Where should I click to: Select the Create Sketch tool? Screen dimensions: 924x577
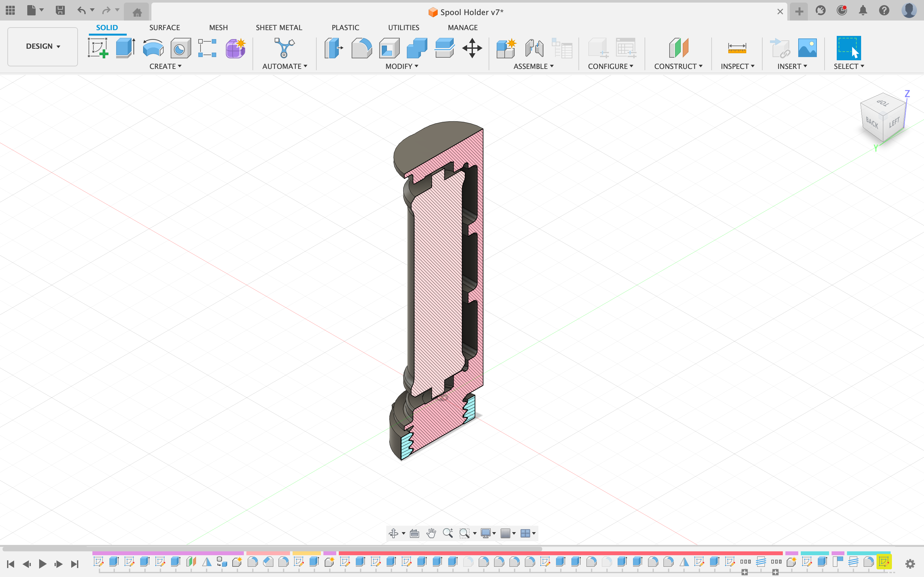98,48
